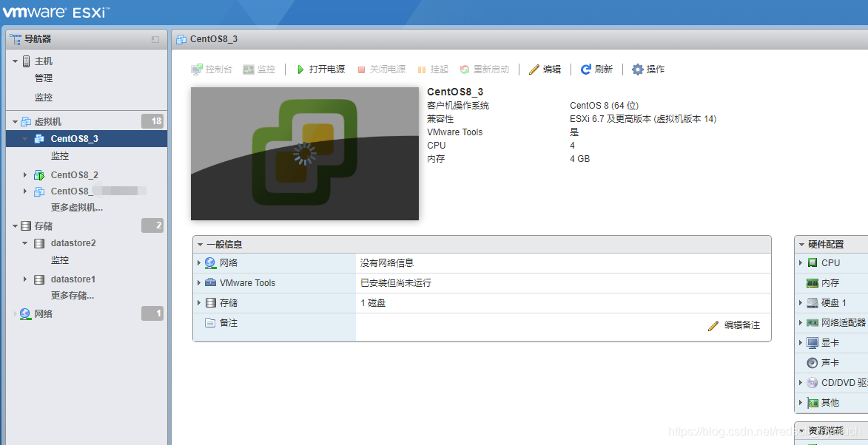868x445 pixels.
Task: Click the VMware Tools toolbox icon
Action: 210,282
